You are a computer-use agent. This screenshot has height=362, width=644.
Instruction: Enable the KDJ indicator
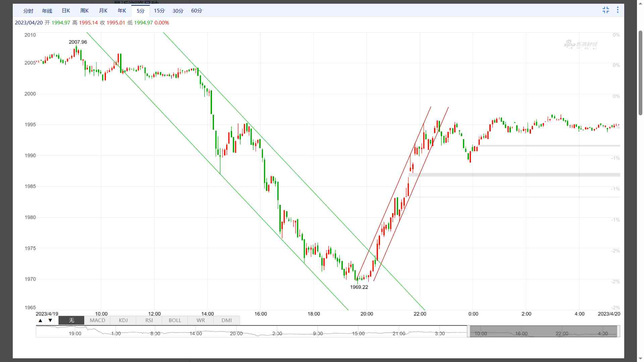(123, 320)
